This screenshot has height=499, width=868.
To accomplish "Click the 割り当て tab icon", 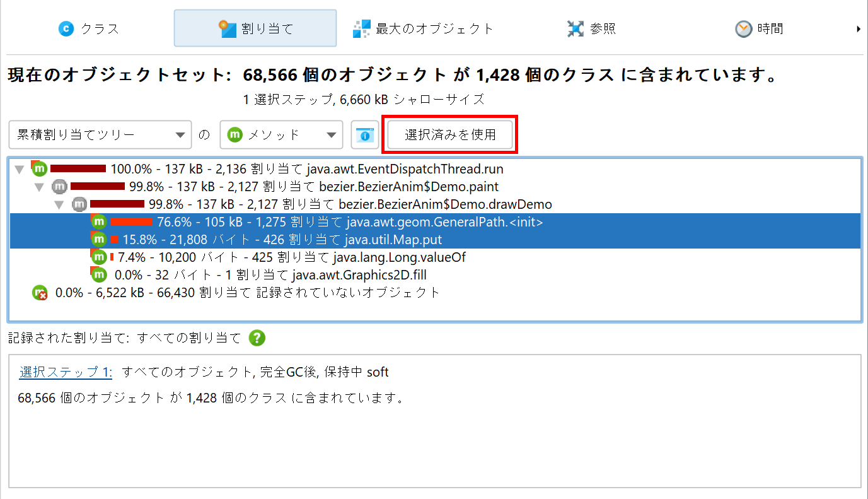I will coord(228,28).
